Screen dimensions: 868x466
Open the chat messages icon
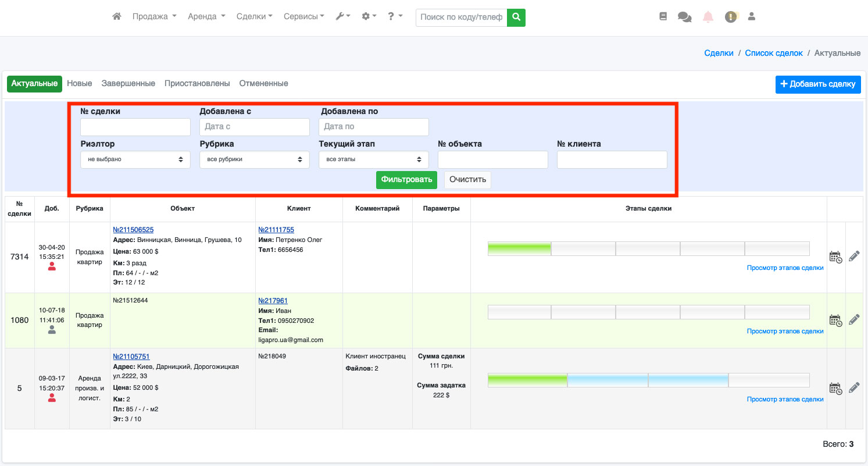click(x=684, y=17)
